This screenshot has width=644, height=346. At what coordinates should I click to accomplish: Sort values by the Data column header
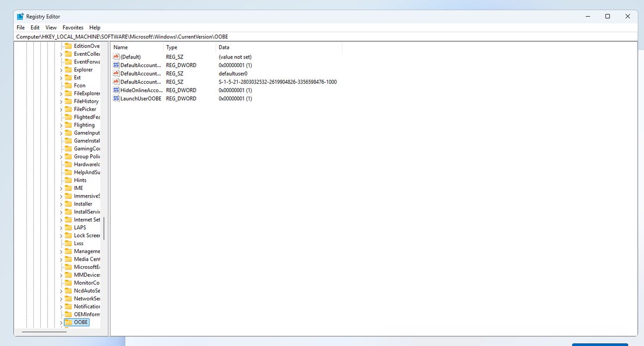pos(279,47)
